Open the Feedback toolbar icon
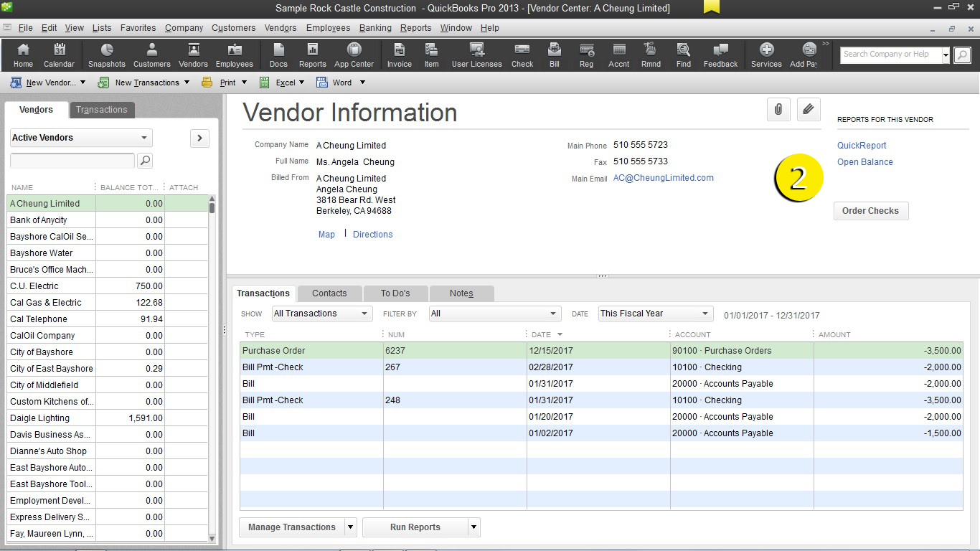Viewport: 980px width, 551px height. [720, 55]
